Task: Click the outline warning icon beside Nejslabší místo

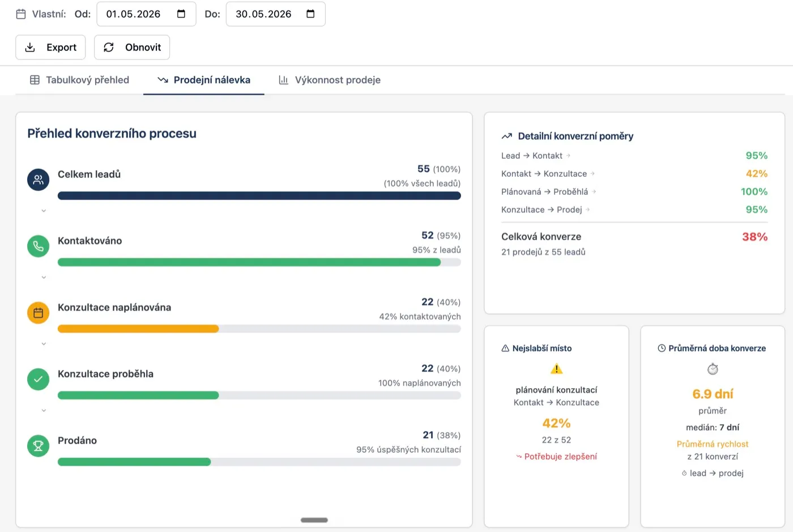Action: coord(505,348)
